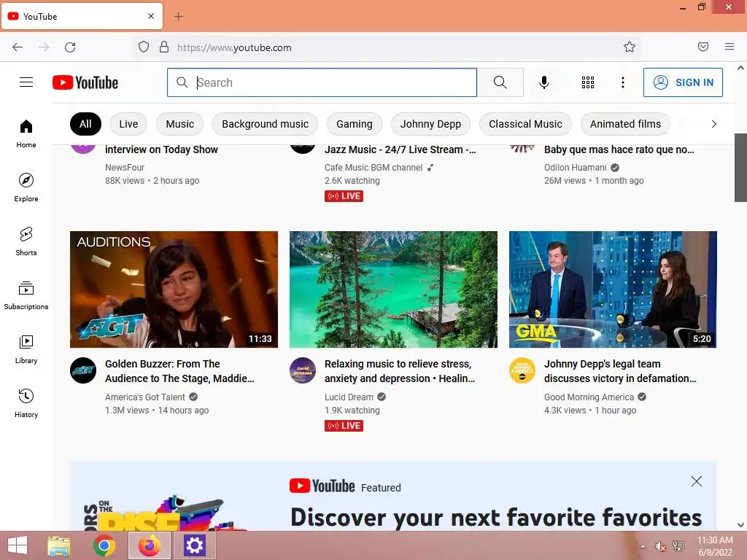747x560 pixels.
Task: Dismiss the YouTube Featured banner
Action: [x=697, y=481]
